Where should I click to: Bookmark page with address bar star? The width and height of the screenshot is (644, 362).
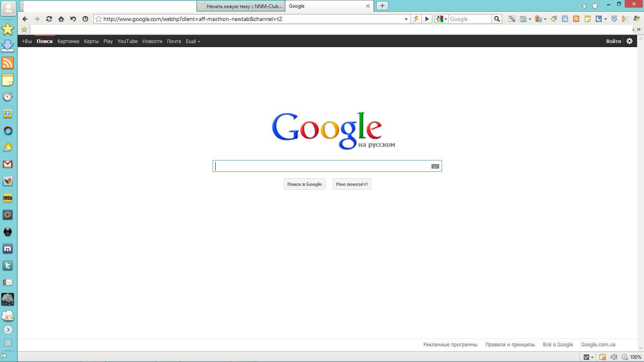(99, 19)
